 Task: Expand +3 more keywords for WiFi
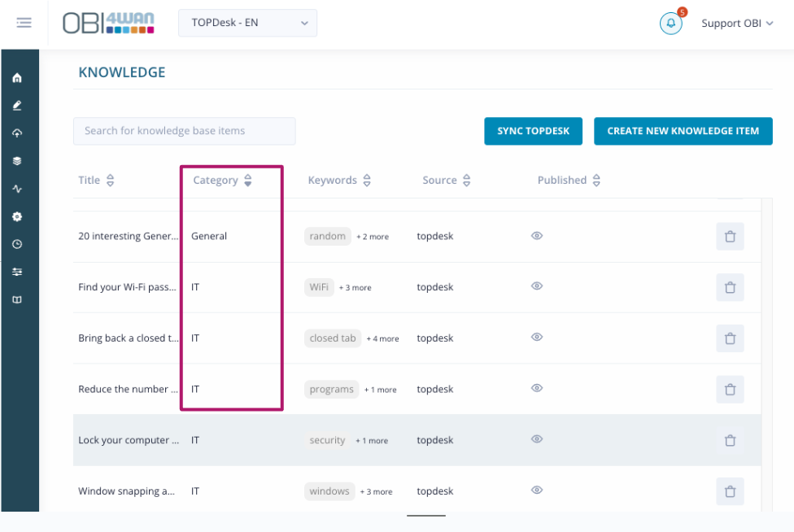[x=355, y=287]
